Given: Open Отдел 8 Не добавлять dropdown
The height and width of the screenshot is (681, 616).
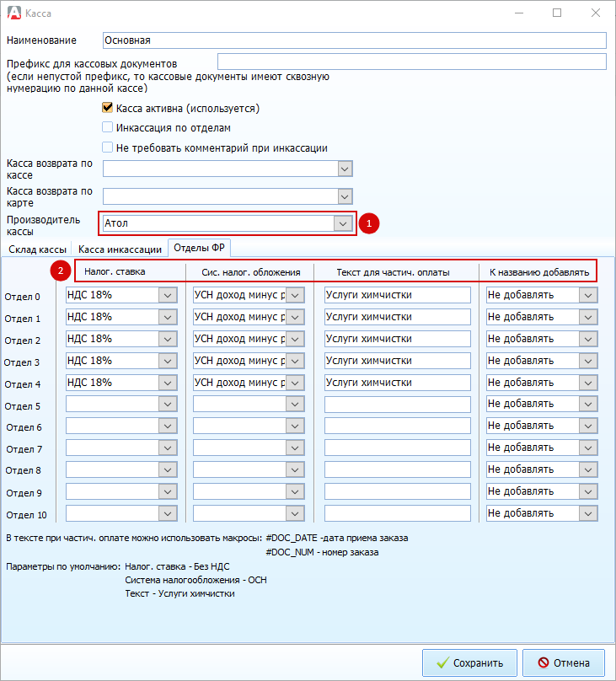Looking at the screenshot, I should (x=588, y=469).
